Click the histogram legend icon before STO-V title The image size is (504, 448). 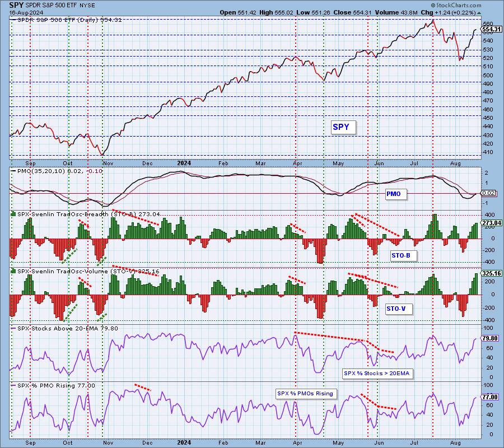pos(13,271)
